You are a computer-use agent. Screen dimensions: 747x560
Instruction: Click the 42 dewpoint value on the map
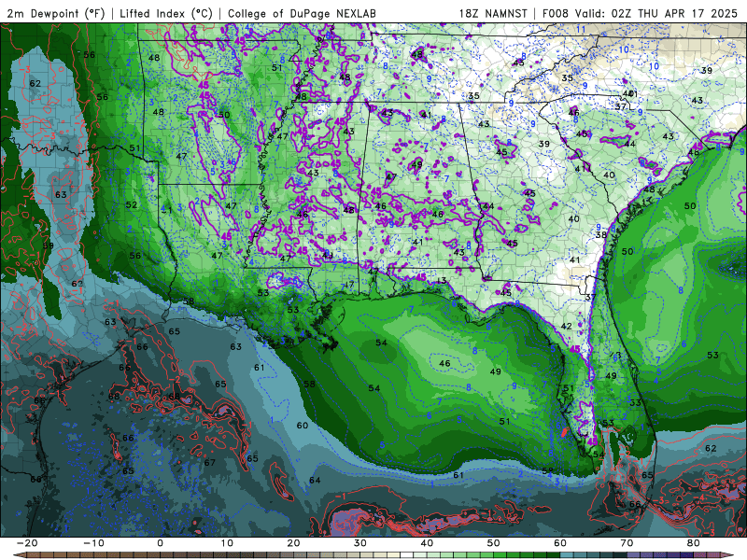(566, 326)
